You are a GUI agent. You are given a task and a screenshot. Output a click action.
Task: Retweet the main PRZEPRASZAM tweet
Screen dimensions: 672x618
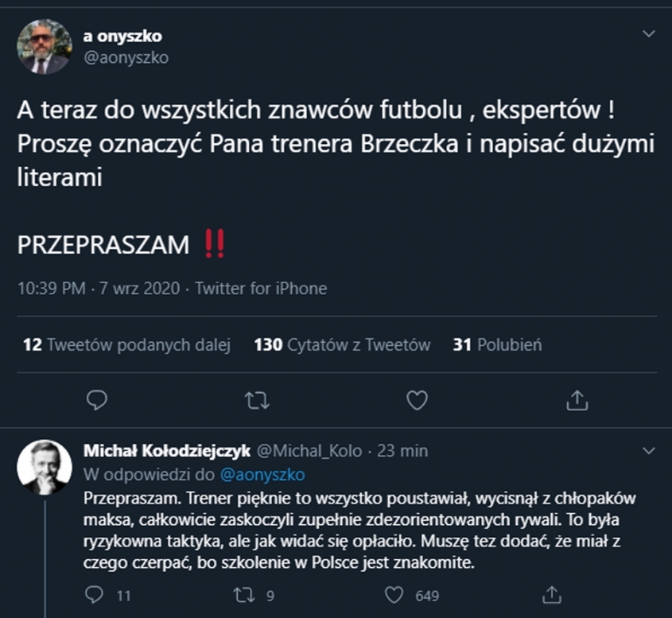257,400
